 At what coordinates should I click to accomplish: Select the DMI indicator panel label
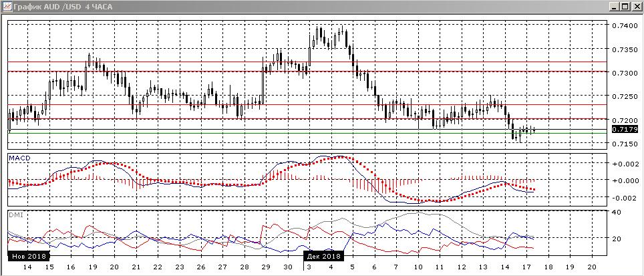[15, 215]
